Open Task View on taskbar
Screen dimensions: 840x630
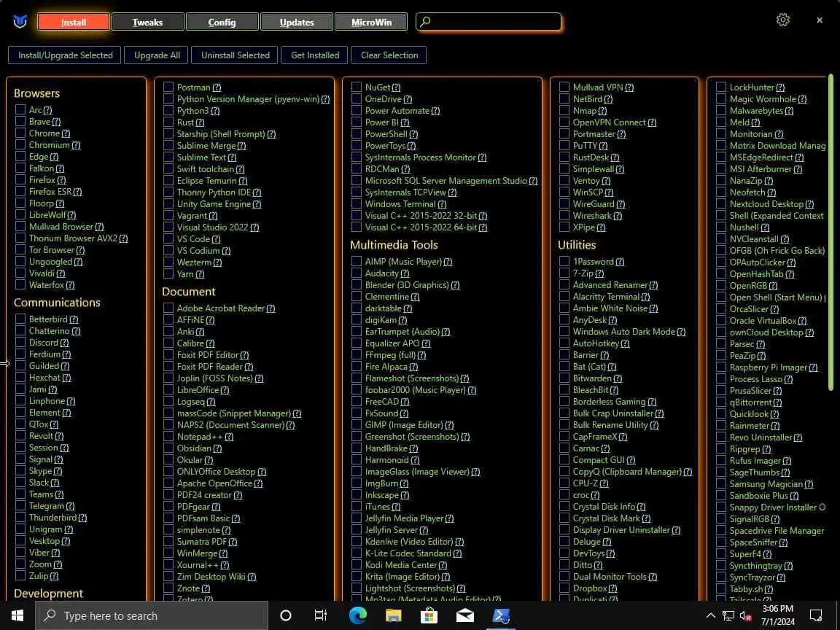pos(320,615)
